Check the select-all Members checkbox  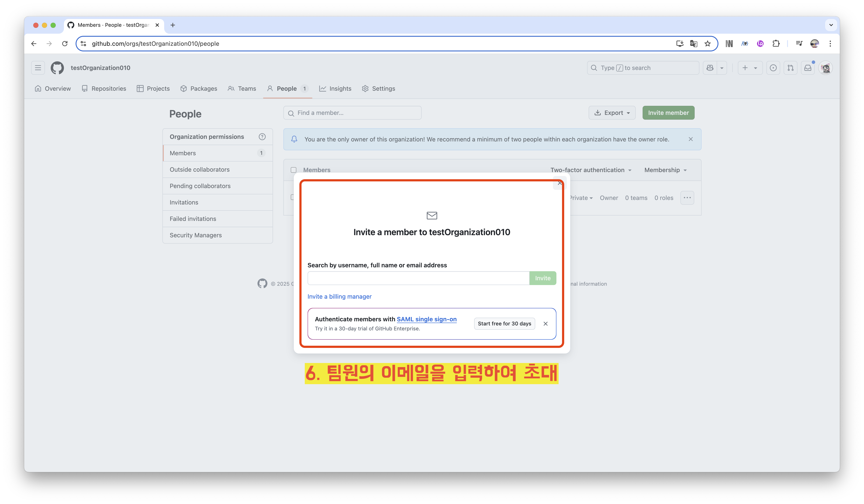tap(294, 170)
